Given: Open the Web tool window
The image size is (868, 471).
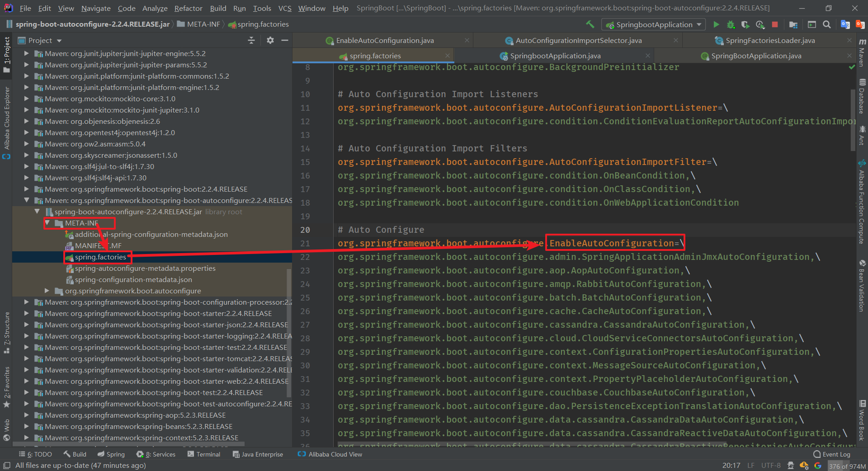Looking at the screenshot, I should pos(6,430).
